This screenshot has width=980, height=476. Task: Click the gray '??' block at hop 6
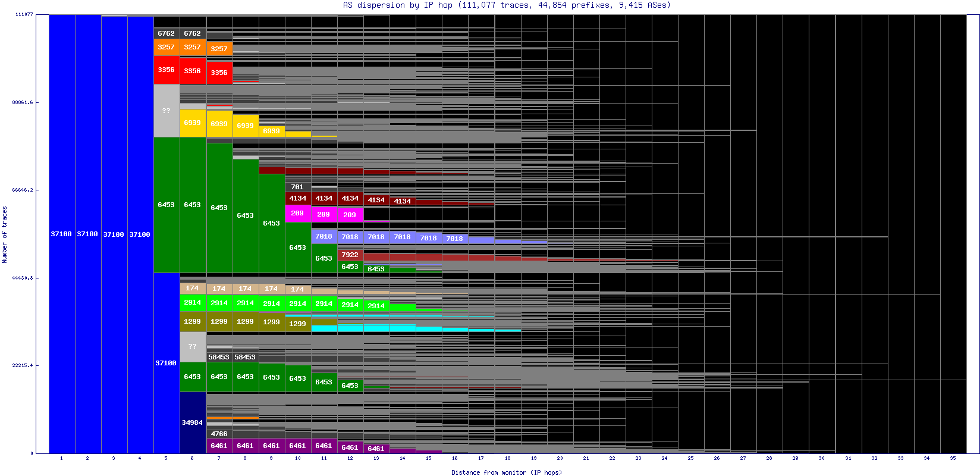(193, 347)
